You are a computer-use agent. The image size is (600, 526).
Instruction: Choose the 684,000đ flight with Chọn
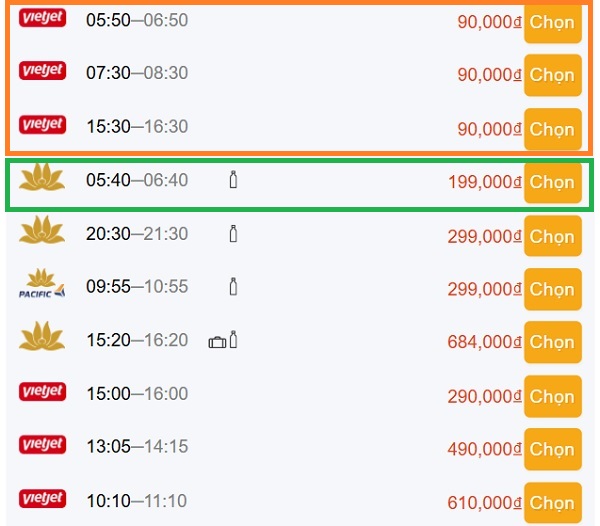pyautogui.click(x=552, y=343)
